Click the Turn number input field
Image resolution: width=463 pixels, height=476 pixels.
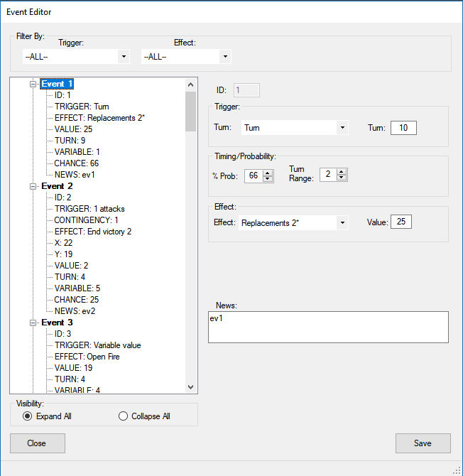(x=403, y=128)
